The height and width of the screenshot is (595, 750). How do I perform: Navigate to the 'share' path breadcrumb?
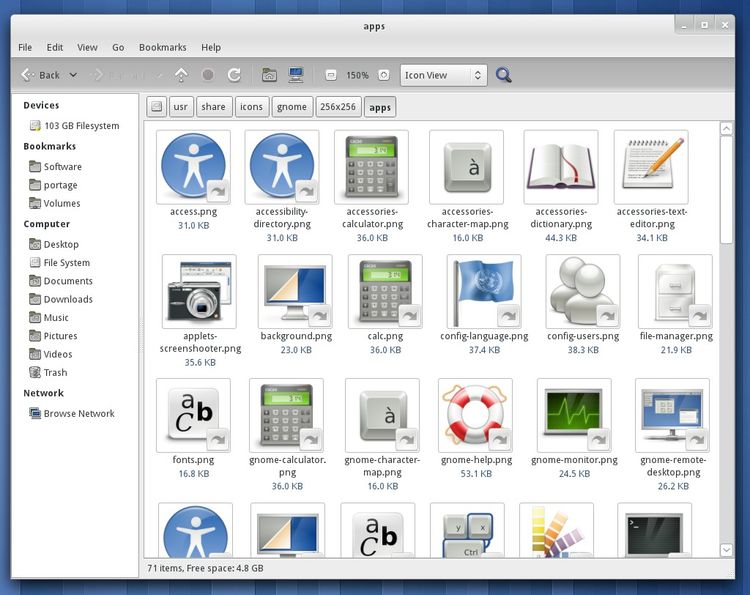pyautogui.click(x=213, y=107)
